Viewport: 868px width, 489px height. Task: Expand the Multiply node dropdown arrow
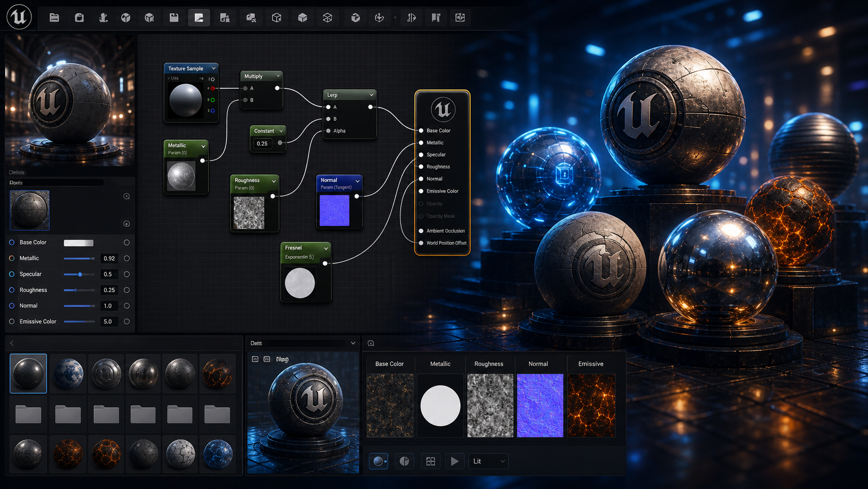point(278,76)
